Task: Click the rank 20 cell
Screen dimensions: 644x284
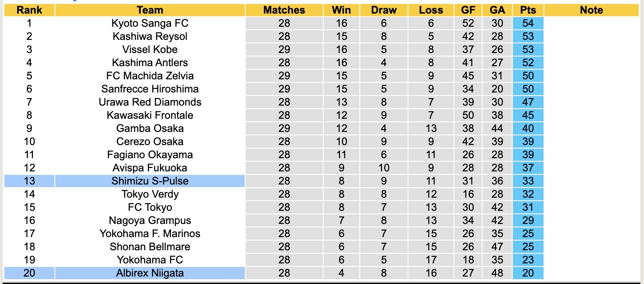Action: (x=29, y=273)
